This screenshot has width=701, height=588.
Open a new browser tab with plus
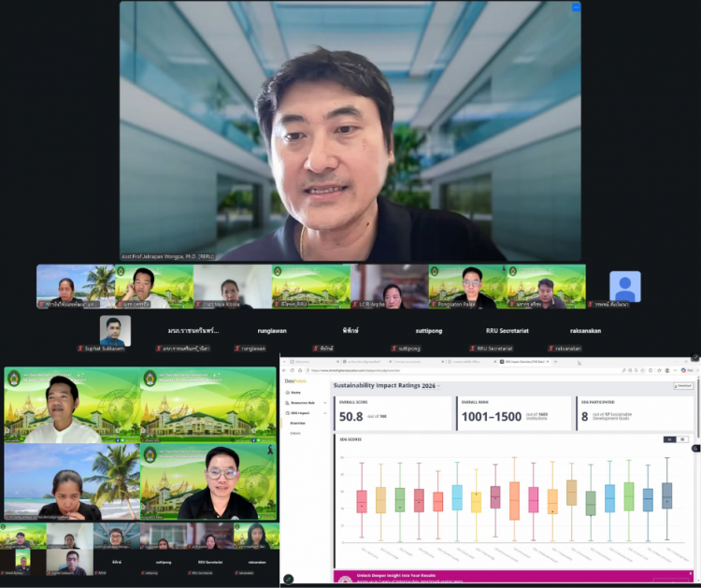[555, 362]
